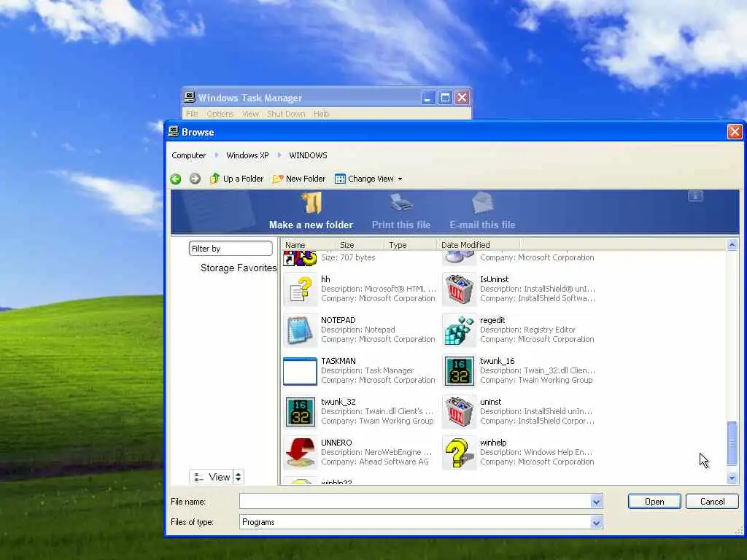The image size is (747, 560).
Task: Open the Change View dropdown
Action: 368,179
